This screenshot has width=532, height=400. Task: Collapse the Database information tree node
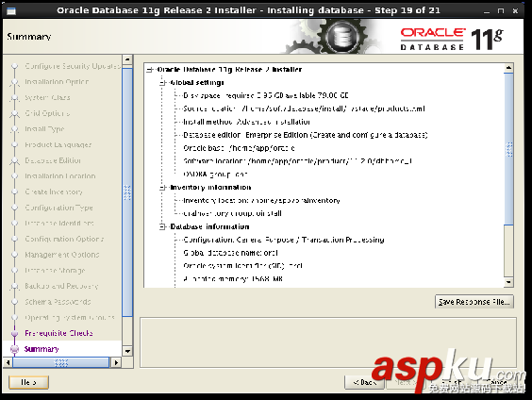tap(163, 227)
